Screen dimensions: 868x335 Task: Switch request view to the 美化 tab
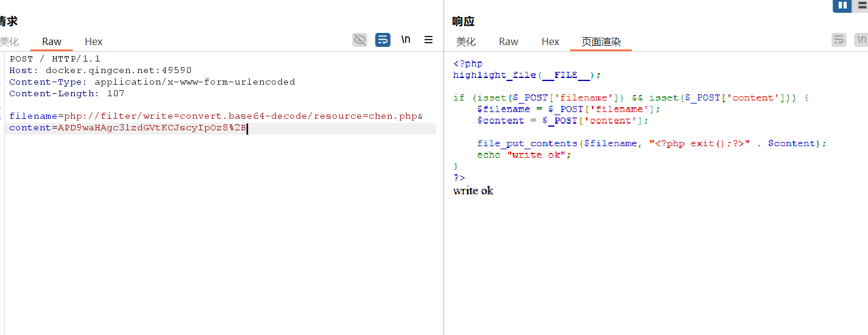point(9,41)
